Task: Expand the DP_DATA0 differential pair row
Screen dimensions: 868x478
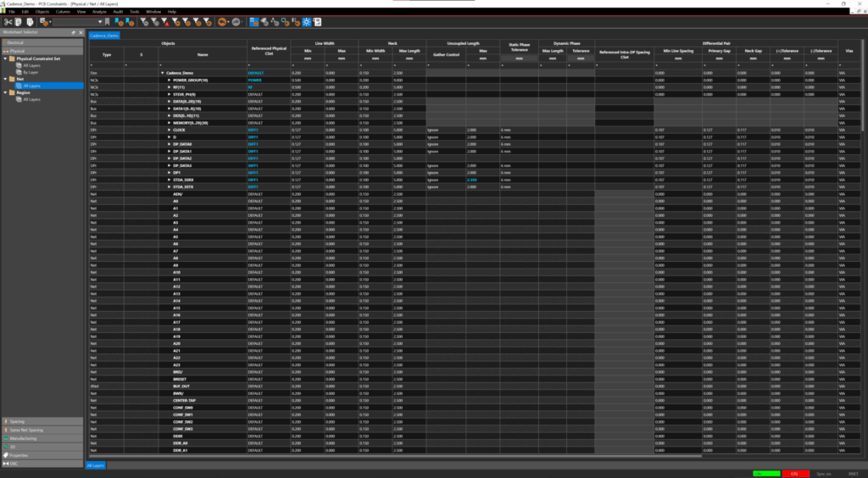Action: [x=170, y=144]
